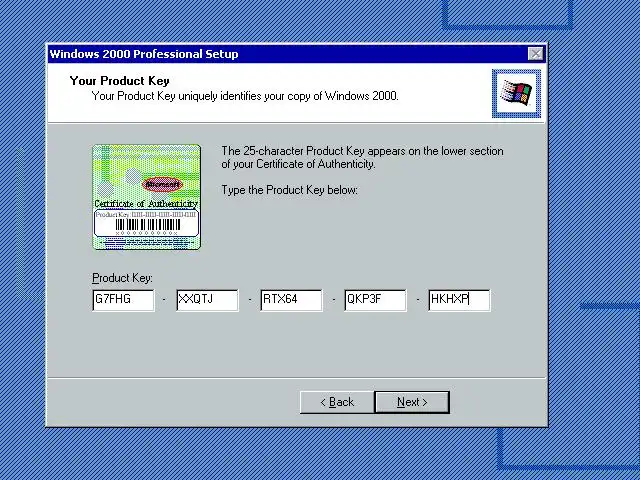Click the "Type the Product Key below:" text
The width and height of the screenshot is (640, 480).
pyautogui.click(x=289, y=190)
